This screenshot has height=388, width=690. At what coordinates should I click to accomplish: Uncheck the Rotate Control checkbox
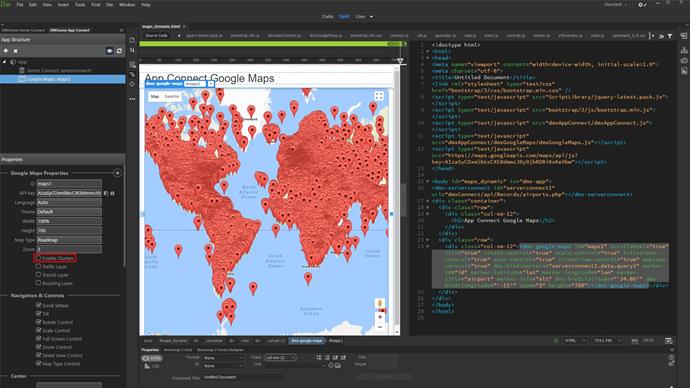(x=39, y=322)
